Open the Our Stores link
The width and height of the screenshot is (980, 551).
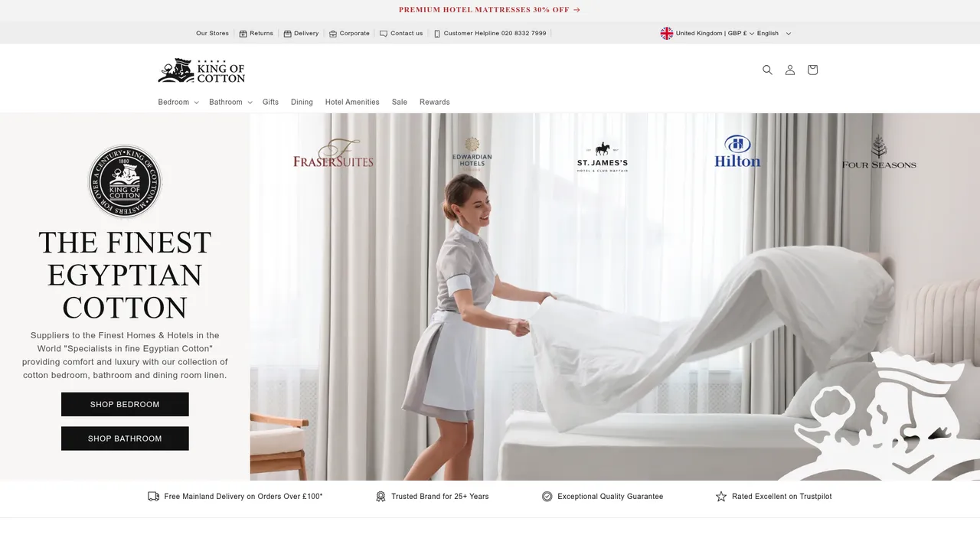pyautogui.click(x=212, y=34)
